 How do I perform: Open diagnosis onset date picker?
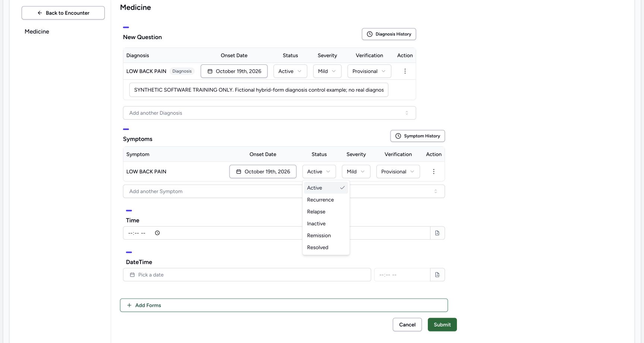click(234, 71)
